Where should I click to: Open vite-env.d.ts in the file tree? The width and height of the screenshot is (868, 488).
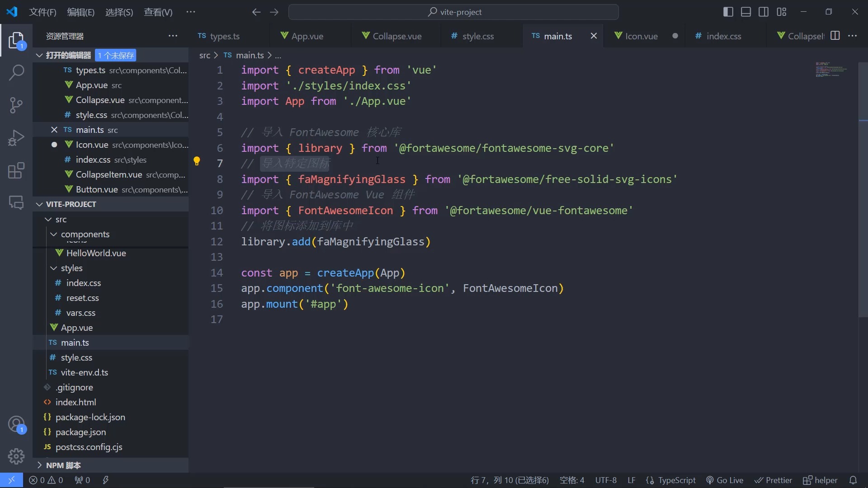pos(84,372)
